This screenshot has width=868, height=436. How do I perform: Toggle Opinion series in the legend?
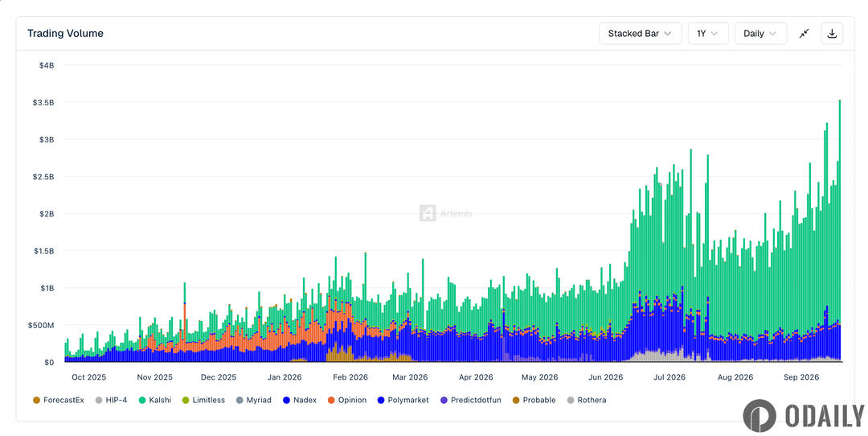pos(347,400)
